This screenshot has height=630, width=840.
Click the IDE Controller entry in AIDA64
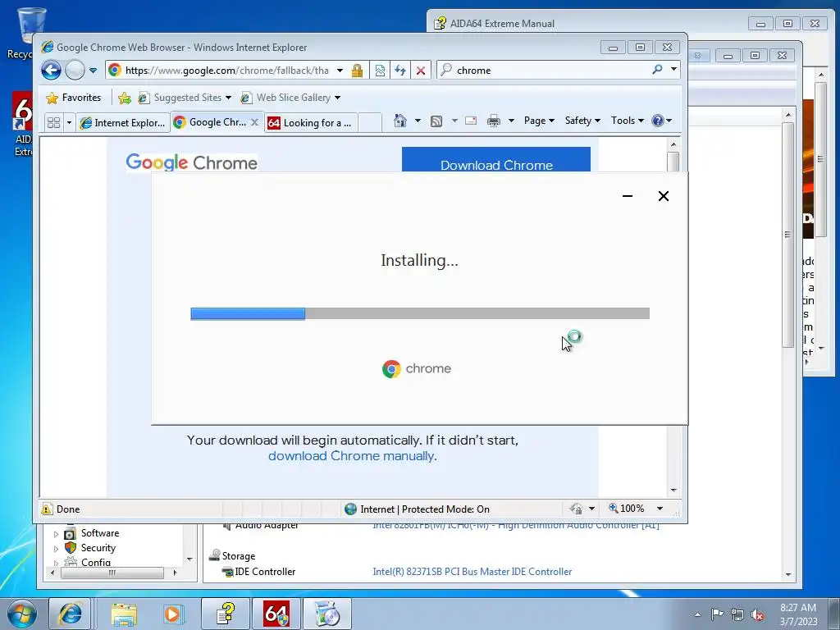pyautogui.click(x=265, y=572)
